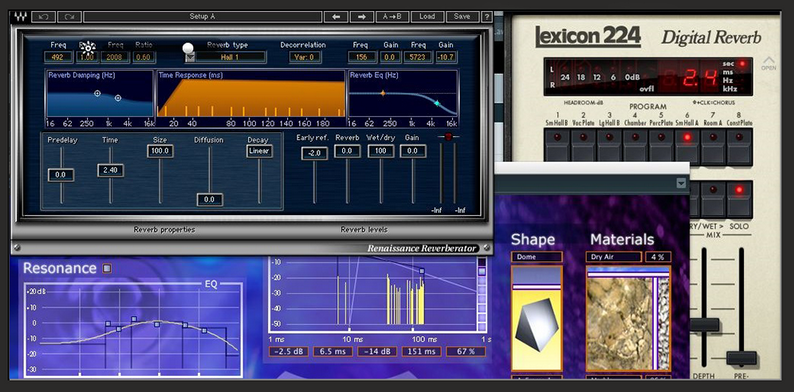Screen dimensions: 794x392
Task: Click the Time fader handle showing 2.40
Action: 110,171
